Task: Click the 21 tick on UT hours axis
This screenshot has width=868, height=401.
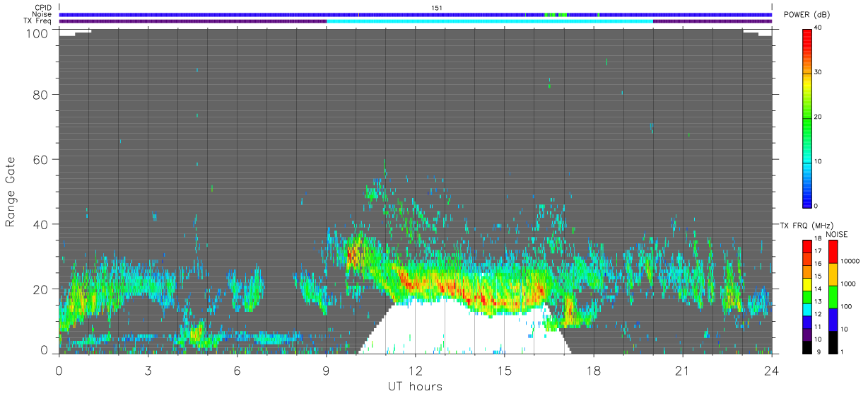Action: (682, 370)
